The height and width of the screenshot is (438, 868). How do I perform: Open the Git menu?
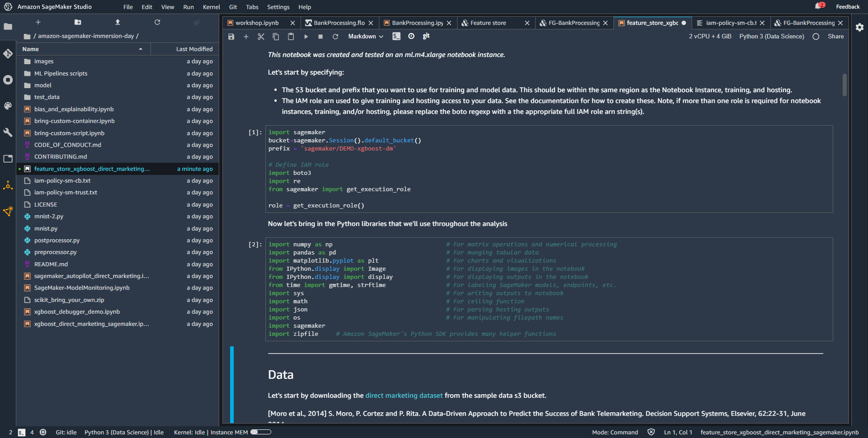[233, 7]
